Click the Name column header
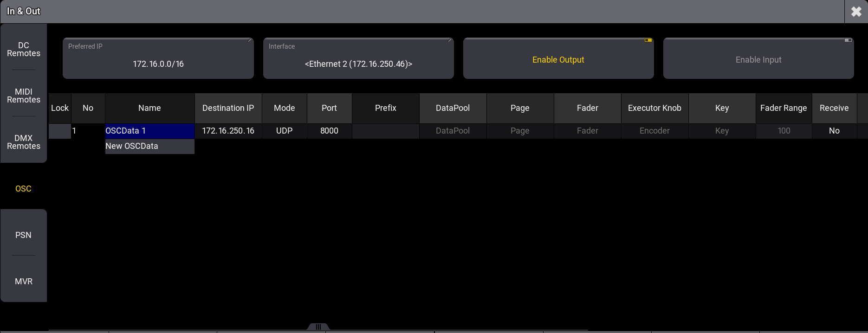This screenshot has height=333, width=868. pyautogui.click(x=149, y=108)
